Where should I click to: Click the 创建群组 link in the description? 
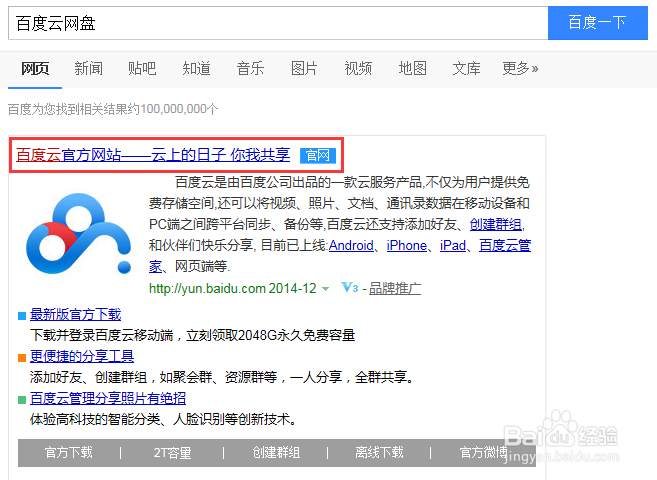(496, 225)
